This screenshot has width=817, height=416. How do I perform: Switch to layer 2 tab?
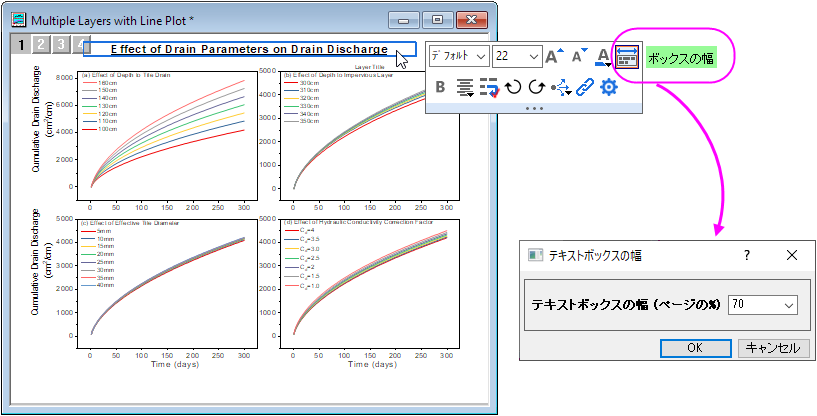click(x=41, y=45)
